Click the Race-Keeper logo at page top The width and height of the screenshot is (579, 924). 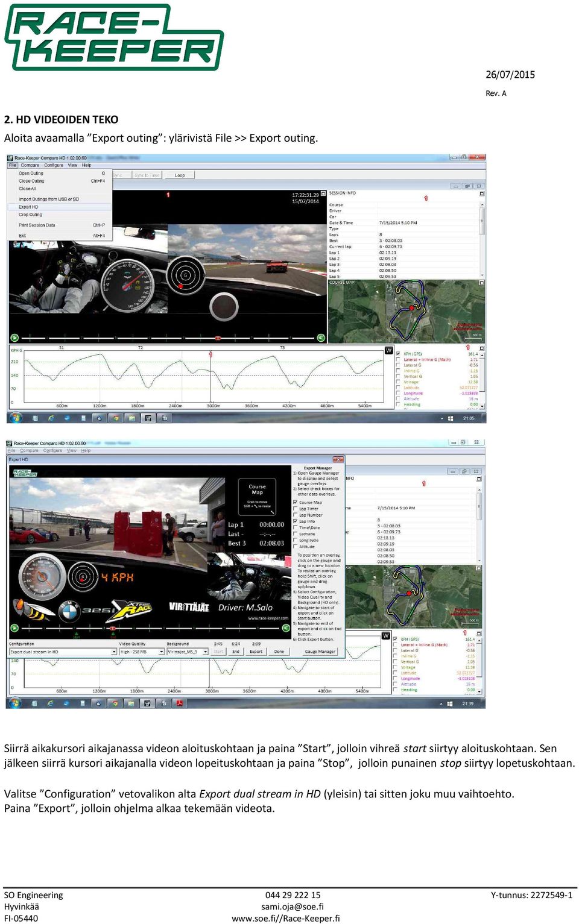click(114, 37)
